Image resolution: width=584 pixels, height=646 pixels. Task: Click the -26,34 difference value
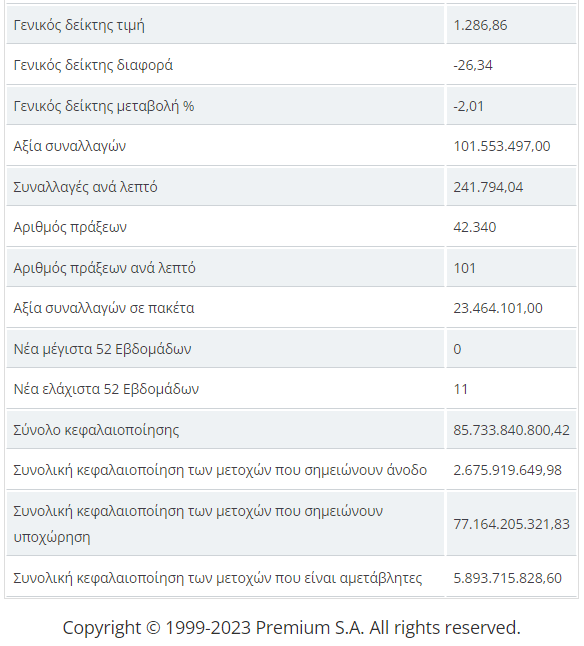(473, 65)
